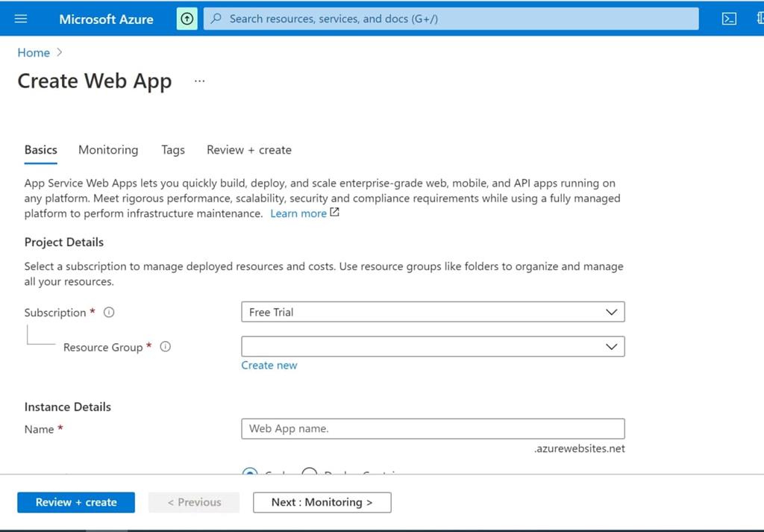Launch Cloud Shell from the top bar

[729, 19]
